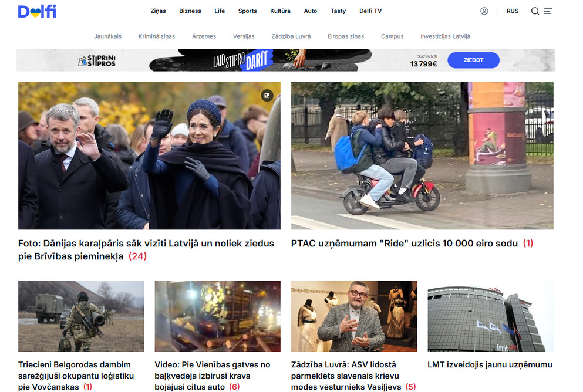Click the scooter riders photo thumbnail

click(x=422, y=156)
